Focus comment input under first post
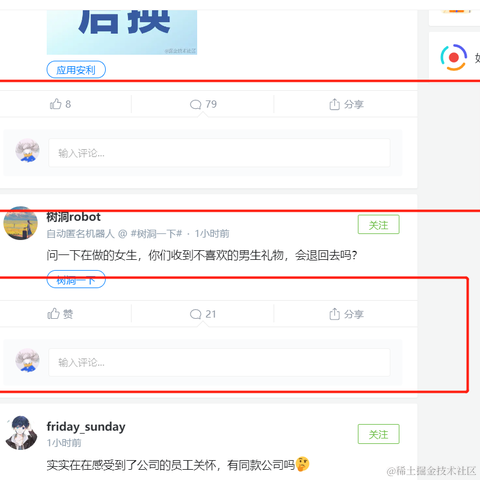This screenshot has width=480, height=480. tap(219, 153)
